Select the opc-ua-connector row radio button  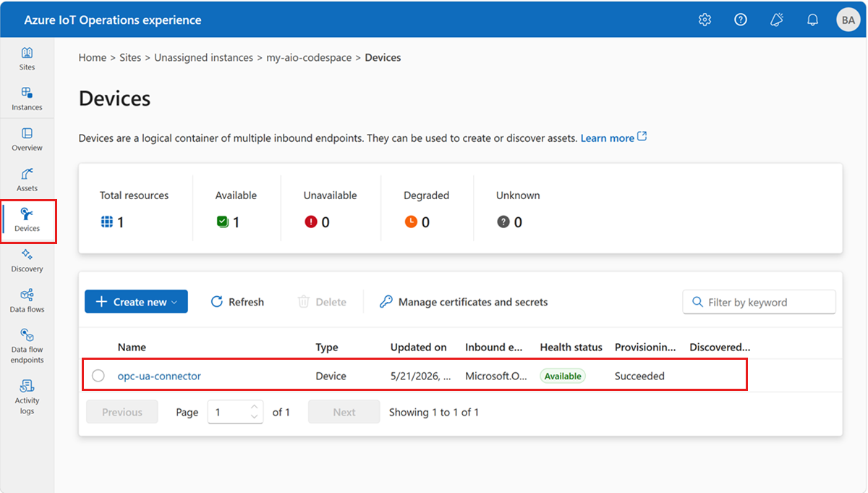point(98,376)
